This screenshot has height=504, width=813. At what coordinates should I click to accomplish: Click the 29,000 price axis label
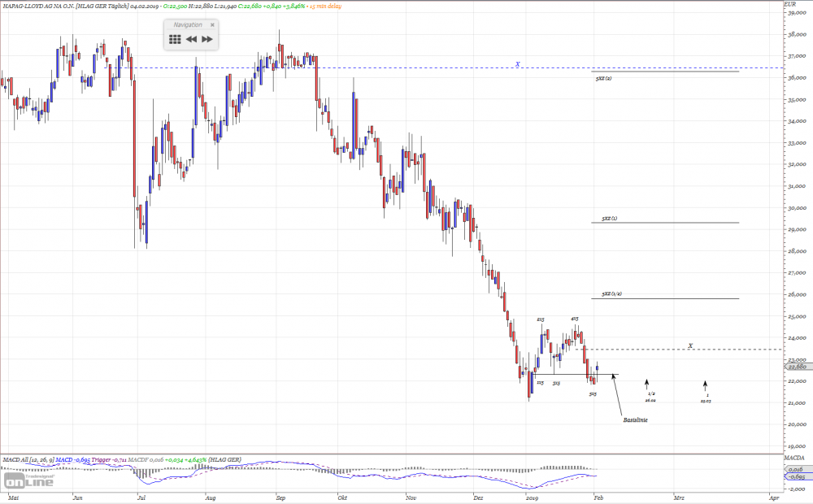point(797,229)
